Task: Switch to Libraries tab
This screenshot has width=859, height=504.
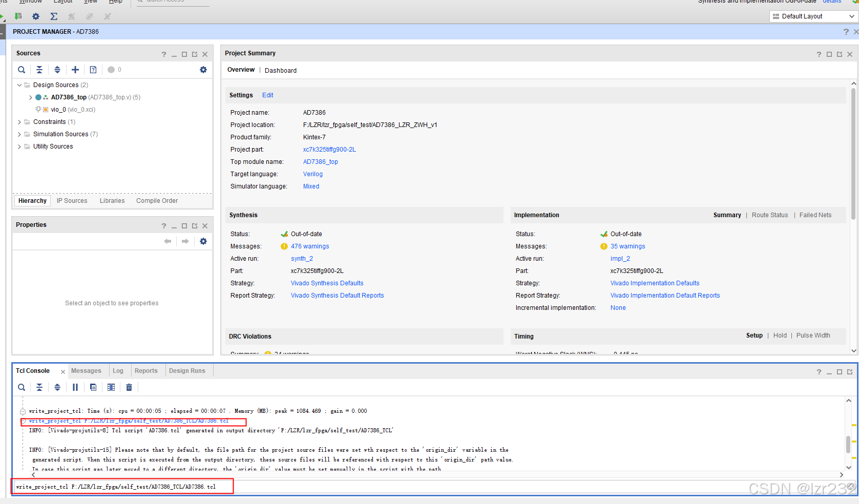Action: (112, 201)
